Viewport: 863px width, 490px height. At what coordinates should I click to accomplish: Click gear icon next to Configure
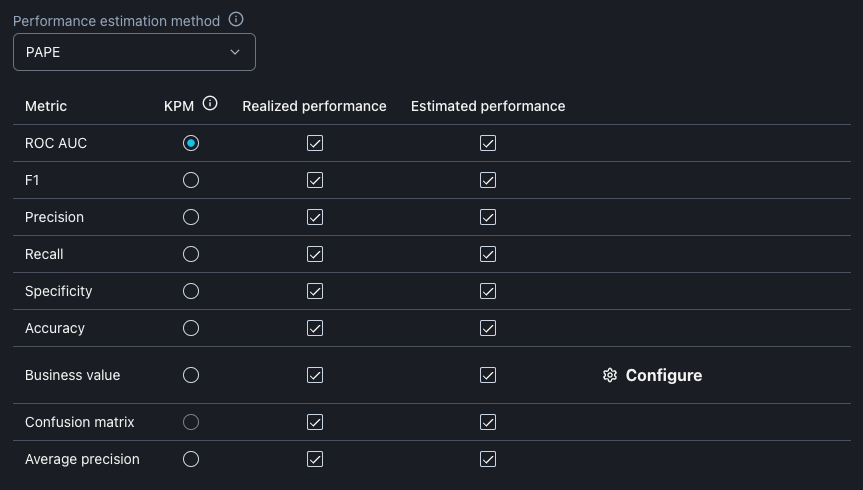[x=610, y=375]
